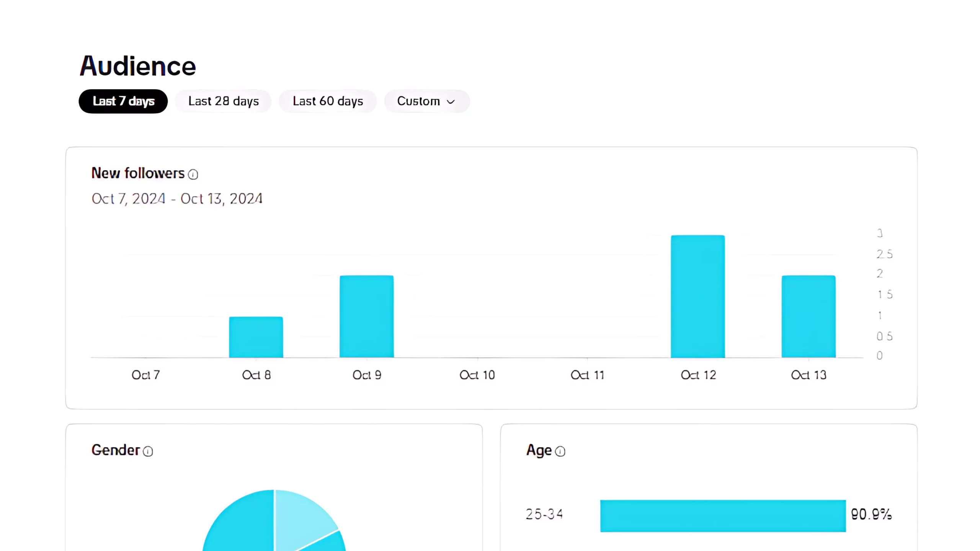The width and height of the screenshot is (980, 551).
Task: Click the Oct 7 - Oct 13 date text
Action: 177,199
